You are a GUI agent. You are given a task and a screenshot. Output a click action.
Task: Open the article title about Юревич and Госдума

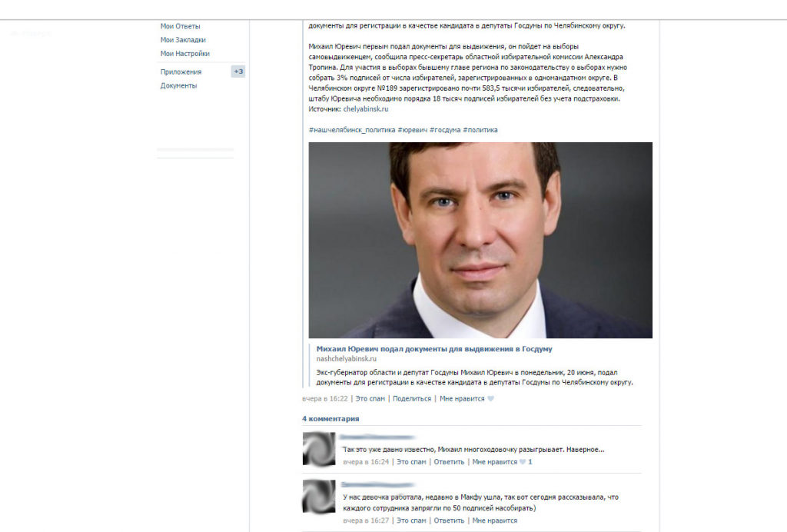point(434,349)
